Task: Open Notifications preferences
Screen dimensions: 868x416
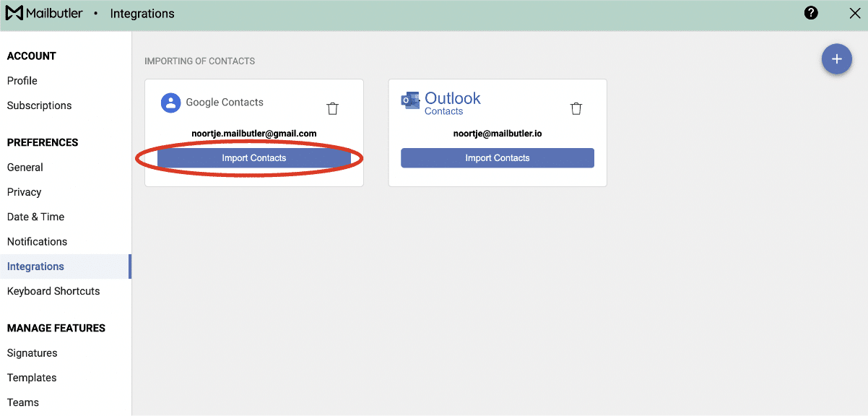Action: pyautogui.click(x=38, y=242)
